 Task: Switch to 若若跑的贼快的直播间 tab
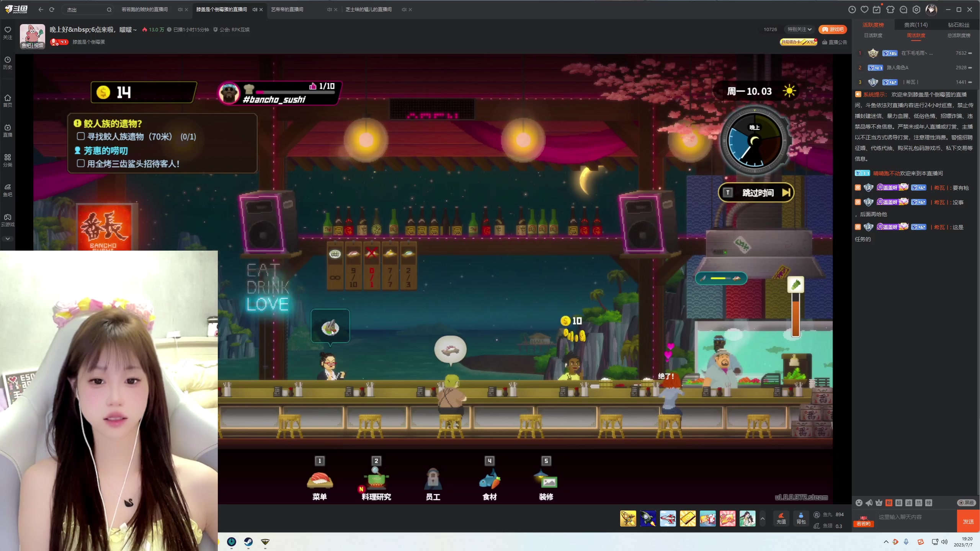(x=145, y=10)
